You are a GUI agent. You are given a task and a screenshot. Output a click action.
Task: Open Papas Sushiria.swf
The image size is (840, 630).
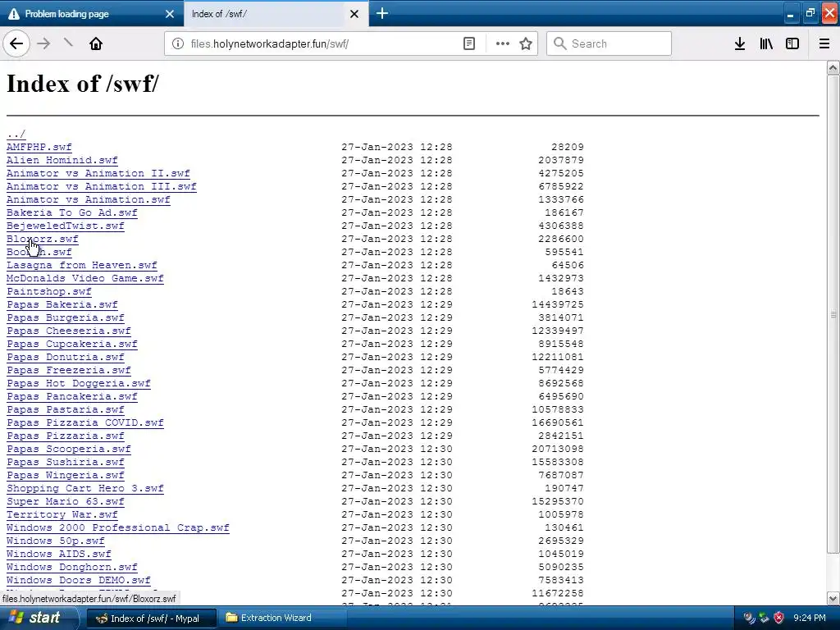click(66, 462)
